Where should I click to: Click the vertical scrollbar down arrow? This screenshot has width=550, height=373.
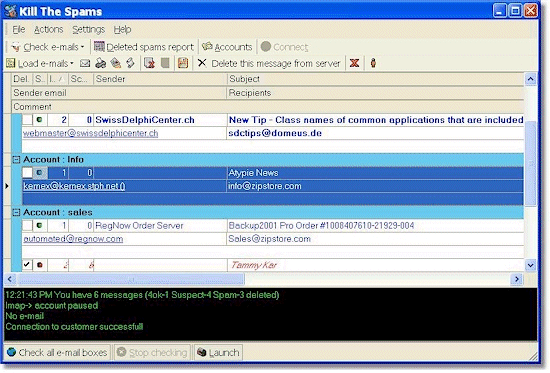point(530,266)
